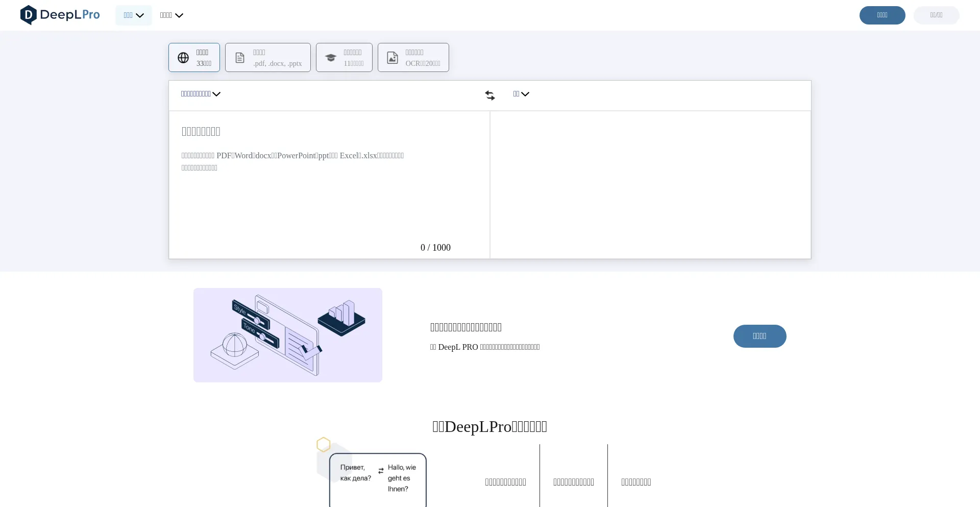Click the image icon on the OCR tab
Screen dimensions: 980x507
tap(393, 58)
